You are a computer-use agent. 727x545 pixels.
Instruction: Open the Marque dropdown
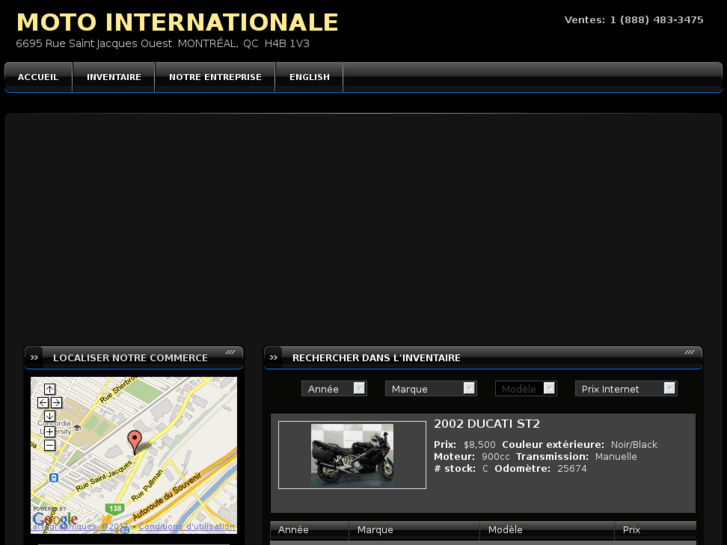(x=431, y=389)
